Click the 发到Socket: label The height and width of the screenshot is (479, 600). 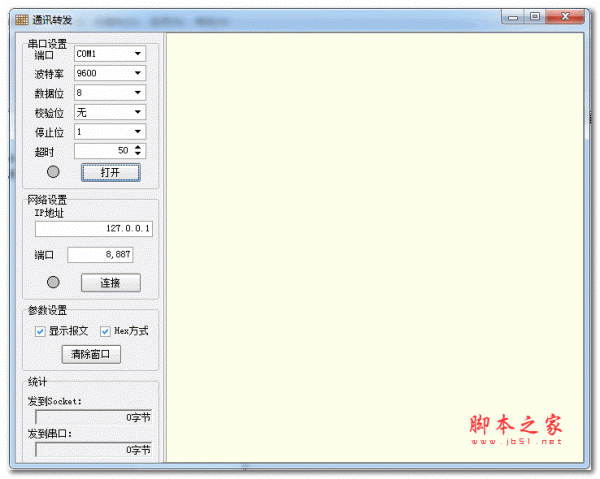tap(54, 401)
